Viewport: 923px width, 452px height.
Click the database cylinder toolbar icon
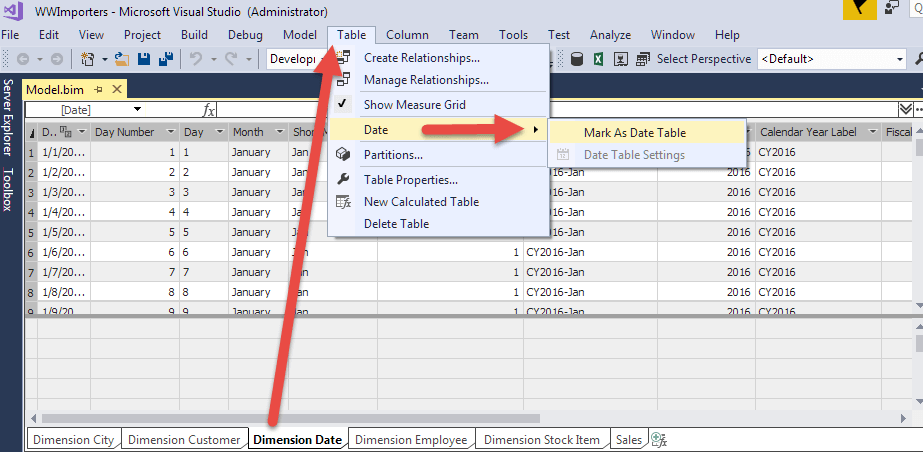(577, 59)
